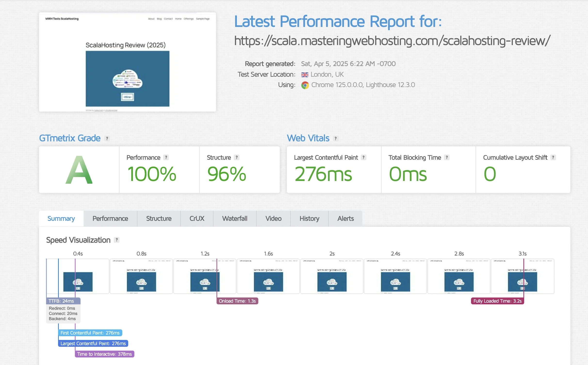Click Speed Visualization help icon

[117, 240]
